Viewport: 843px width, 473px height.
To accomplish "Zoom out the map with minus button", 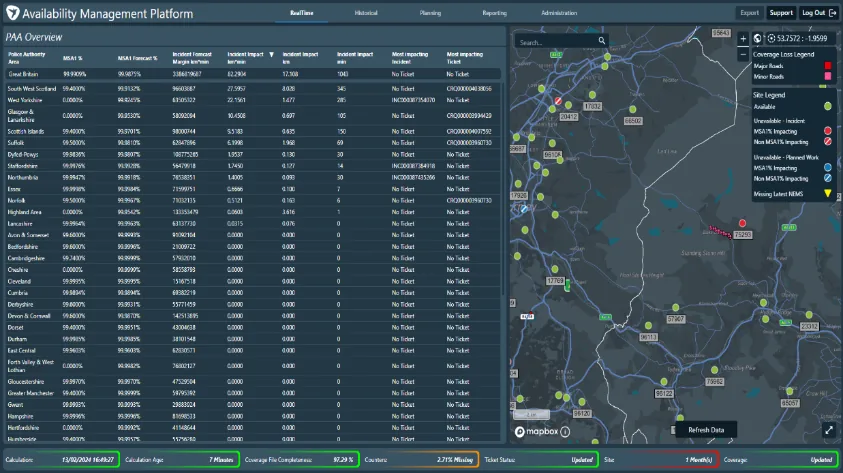I will tap(743, 54).
